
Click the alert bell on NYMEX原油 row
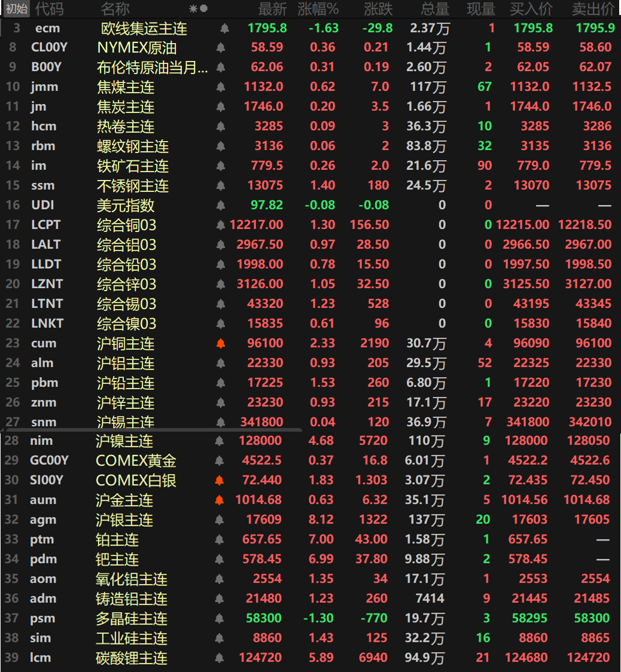(x=220, y=47)
